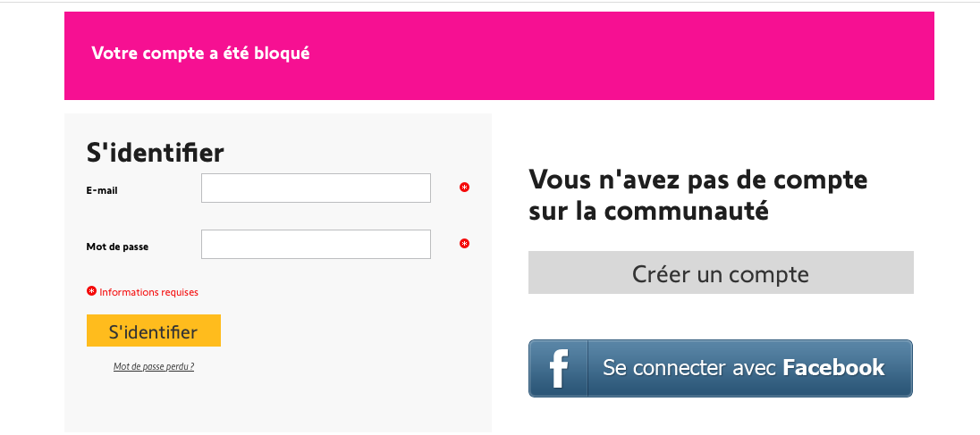The height and width of the screenshot is (435, 980).
Task: Click the Informations requises notice text
Action: point(148,292)
